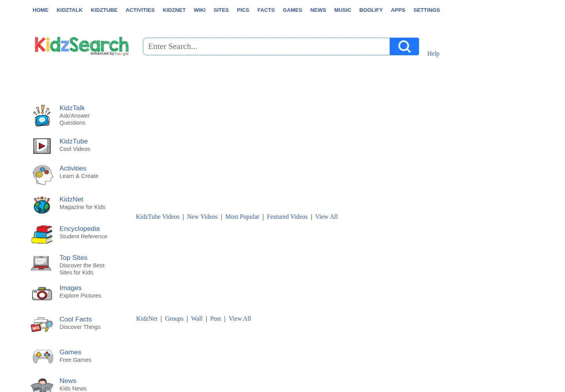Open KIDZTALK in the top menu
The image size is (565, 392).
click(x=69, y=10)
